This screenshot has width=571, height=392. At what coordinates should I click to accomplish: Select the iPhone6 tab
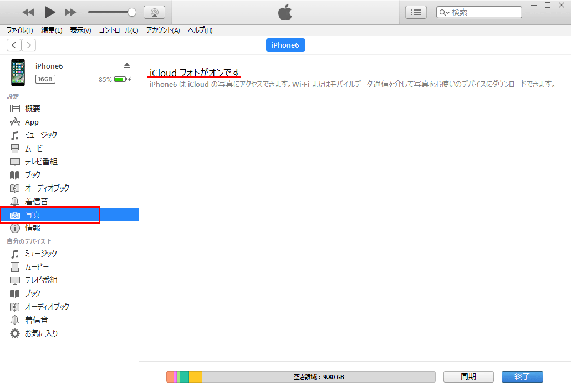(x=285, y=45)
